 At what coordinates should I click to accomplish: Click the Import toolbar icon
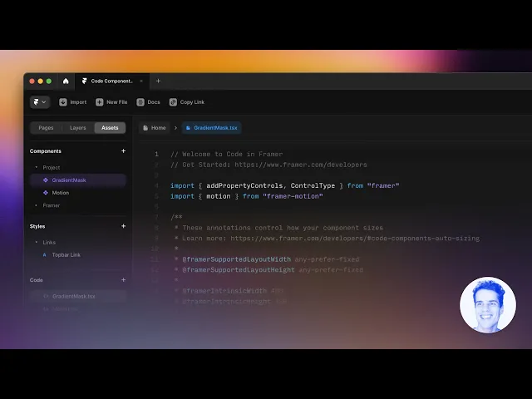click(x=63, y=102)
